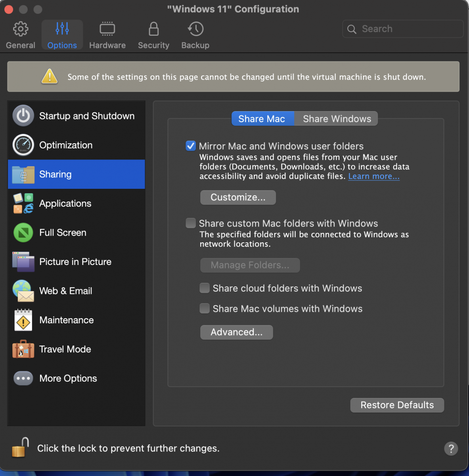Click the Travel Mode suitcase icon
The image size is (469, 476).
point(23,349)
